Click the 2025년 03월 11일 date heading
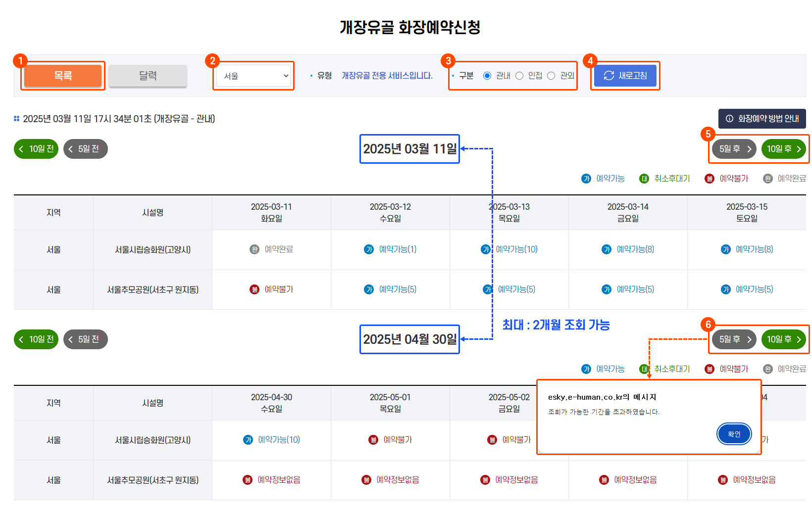The width and height of the screenshot is (812, 510). [x=410, y=149]
